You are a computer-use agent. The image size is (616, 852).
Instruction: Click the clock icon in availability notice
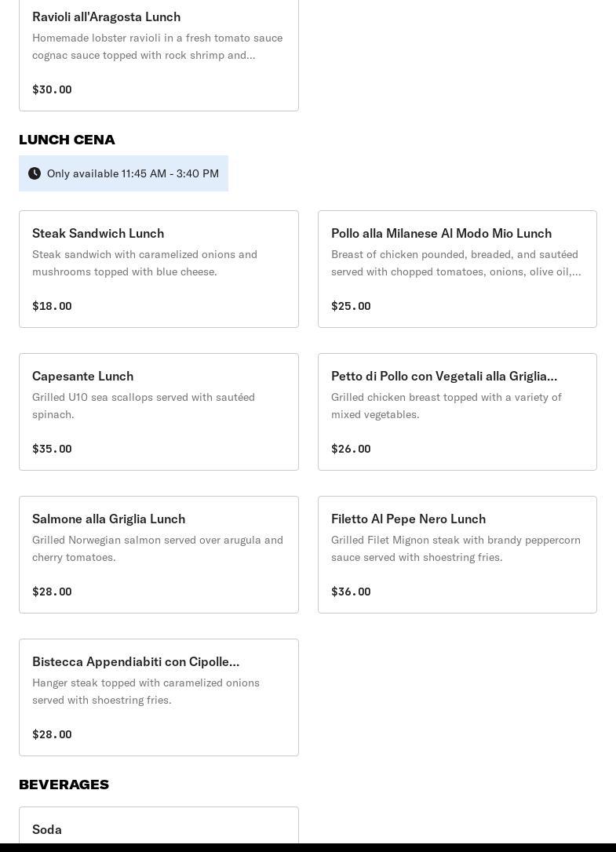(35, 173)
